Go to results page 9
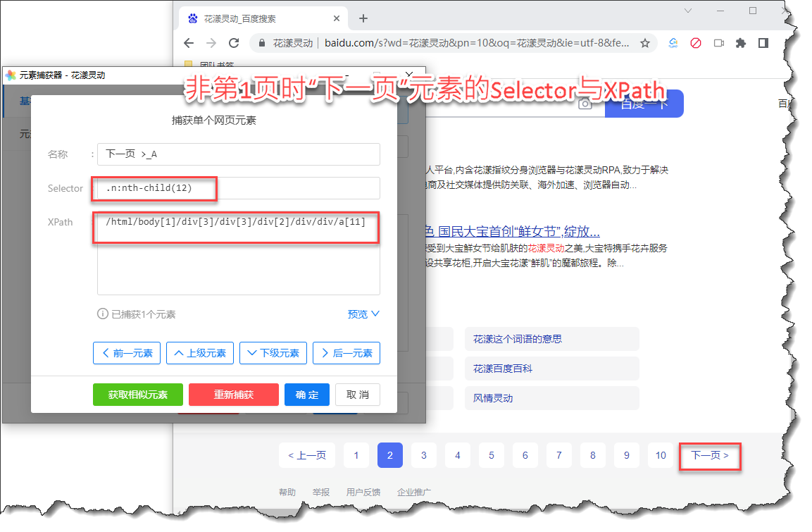The height and width of the screenshot is (532, 812). 627,455
